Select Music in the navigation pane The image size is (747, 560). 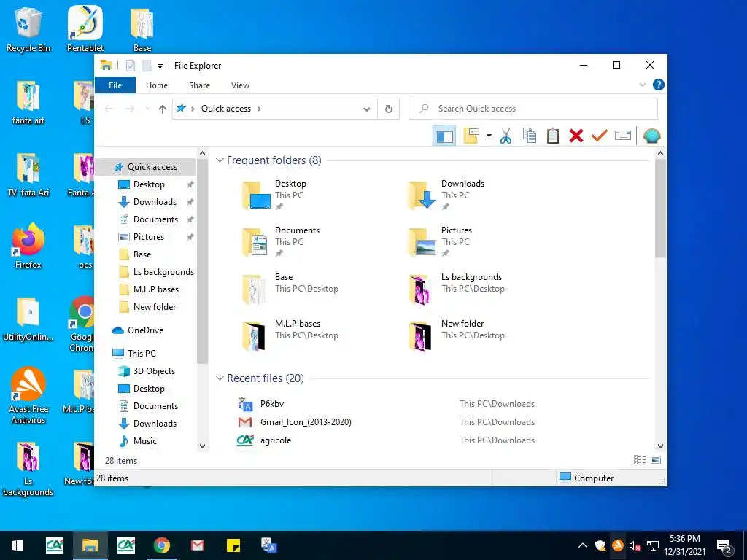click(x=145, y=441)
